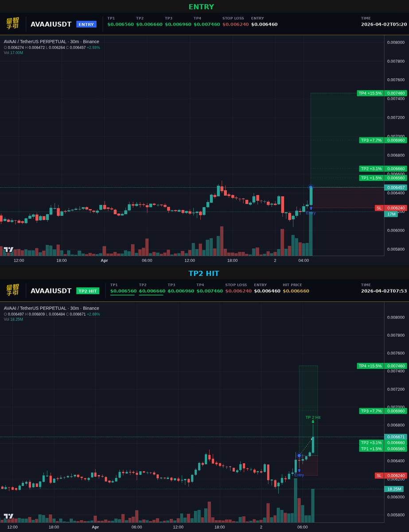This screenshot has width=409, height=532.
Task: Click ENTRY price $0.006460 in ENTRY panel header
Action: [x=265, y=24]
